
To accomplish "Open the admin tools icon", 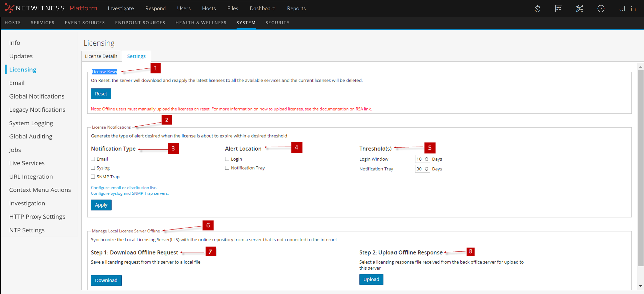I will tap(579, 9).
